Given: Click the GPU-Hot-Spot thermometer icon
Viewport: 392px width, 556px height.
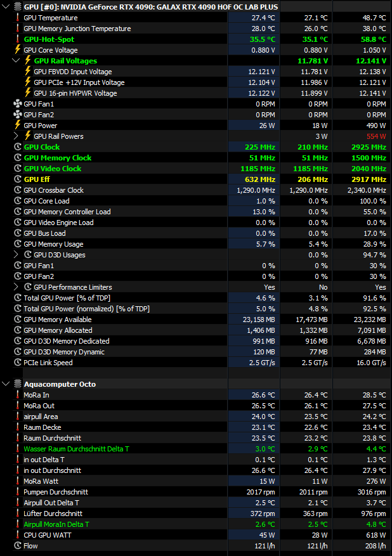Looking at the screenshot, I should click(x=17, y=39).
